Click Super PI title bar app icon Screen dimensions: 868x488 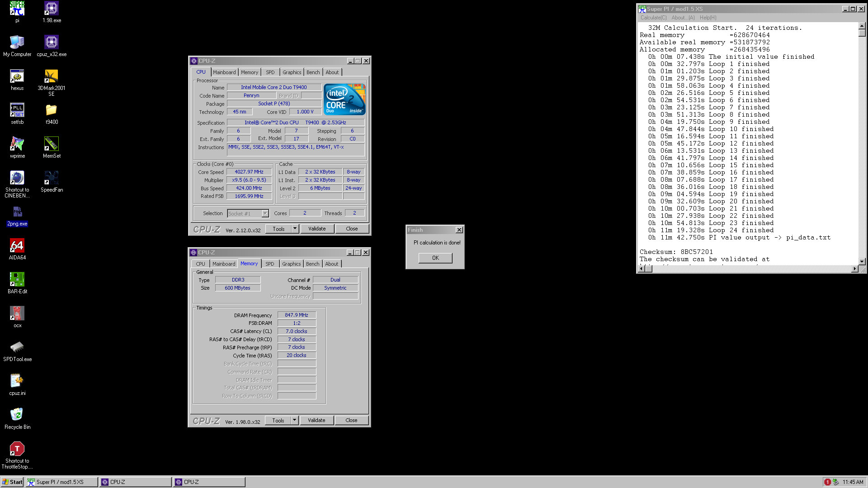[642, 9]
